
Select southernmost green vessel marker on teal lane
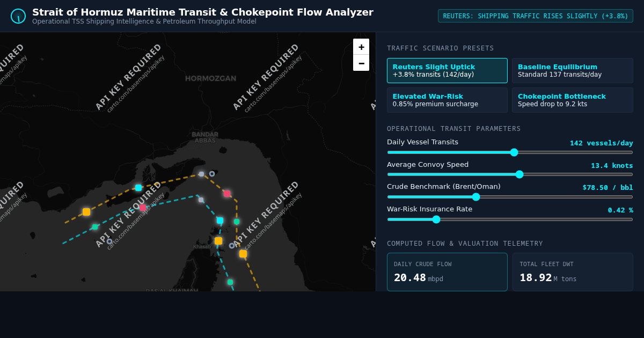pos(230,282)
